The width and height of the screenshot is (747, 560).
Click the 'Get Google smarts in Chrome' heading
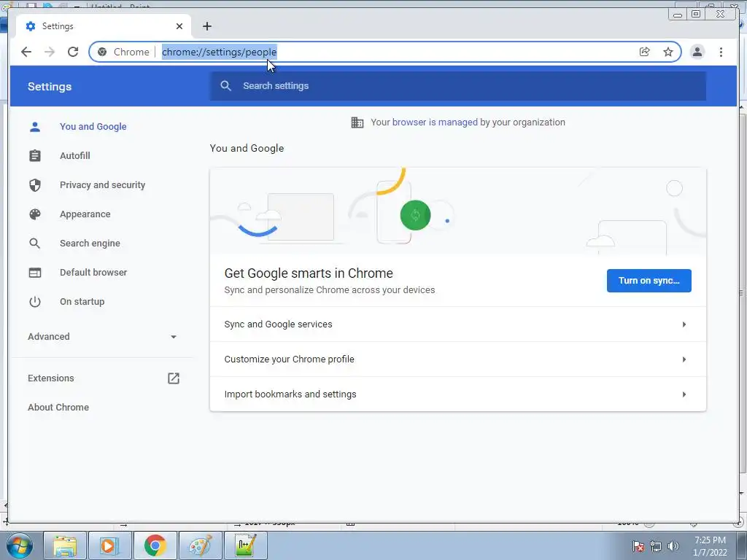pos(309,273)
